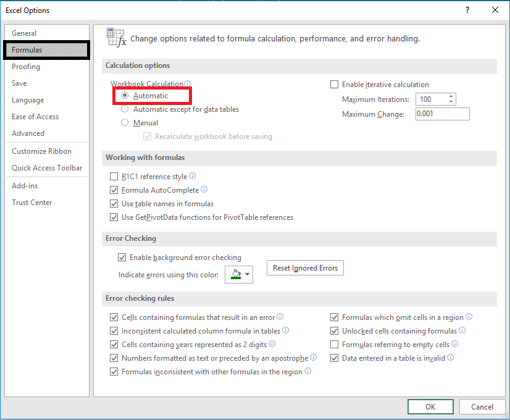Viewport: 510px width, 420px height.
Task: Toggle Data entered in table is invalid
Action: coord(334,358)
